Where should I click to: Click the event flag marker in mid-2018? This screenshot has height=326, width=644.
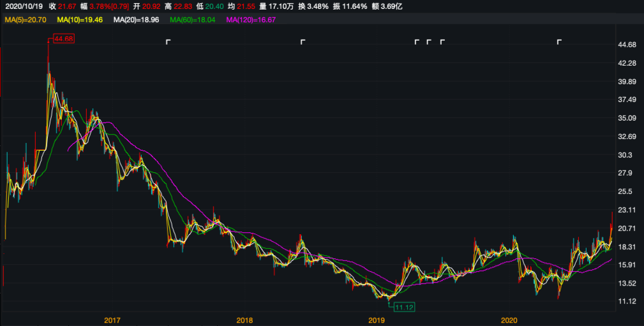[x=303, y=42]
